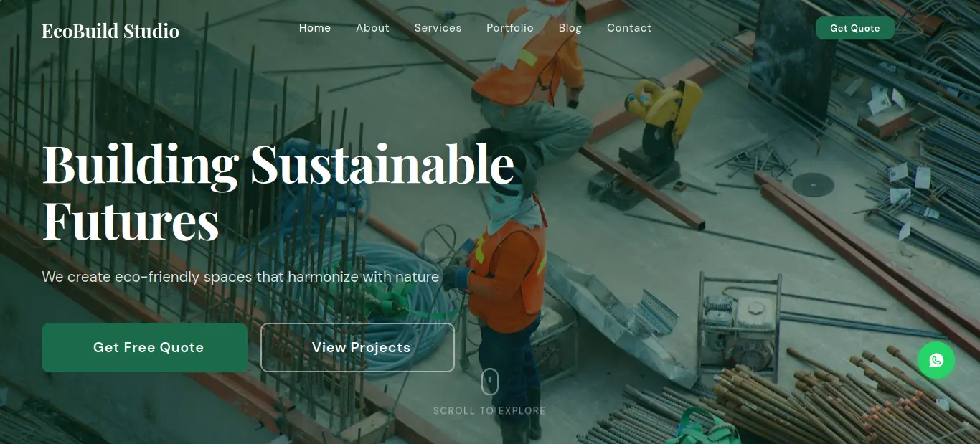Click the hero construction background photo
The image size is (980, 444).
(717, 215)
